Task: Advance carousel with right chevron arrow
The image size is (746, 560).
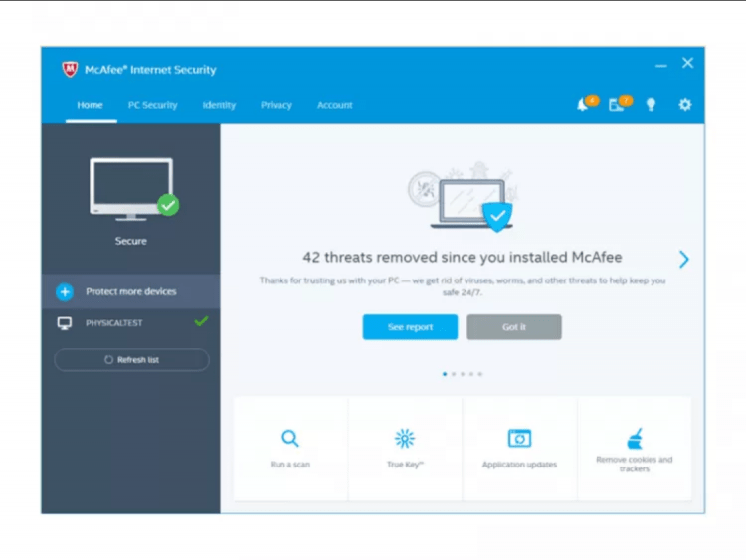Action: (x=683, y=259)
